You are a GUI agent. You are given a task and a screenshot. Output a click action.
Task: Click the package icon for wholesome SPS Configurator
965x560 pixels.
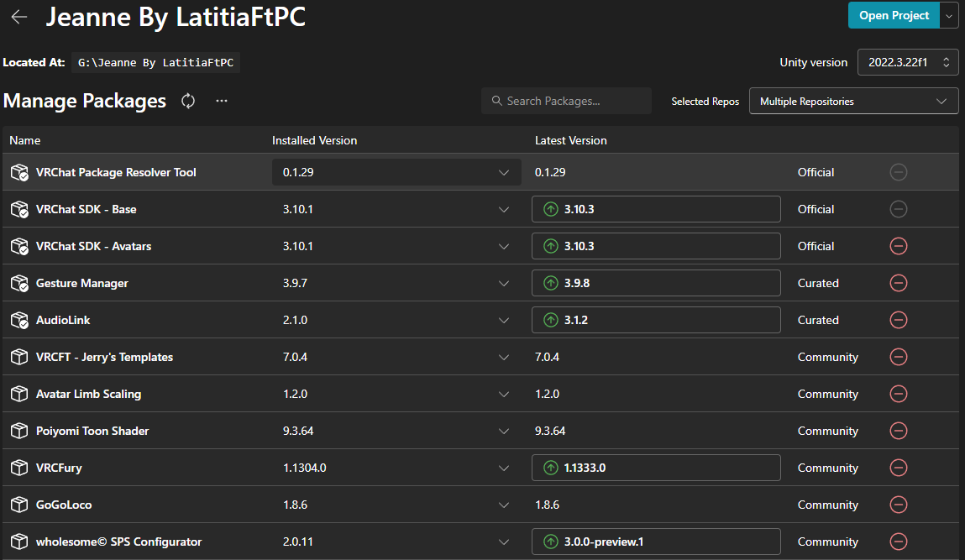[x=19, y=542]
